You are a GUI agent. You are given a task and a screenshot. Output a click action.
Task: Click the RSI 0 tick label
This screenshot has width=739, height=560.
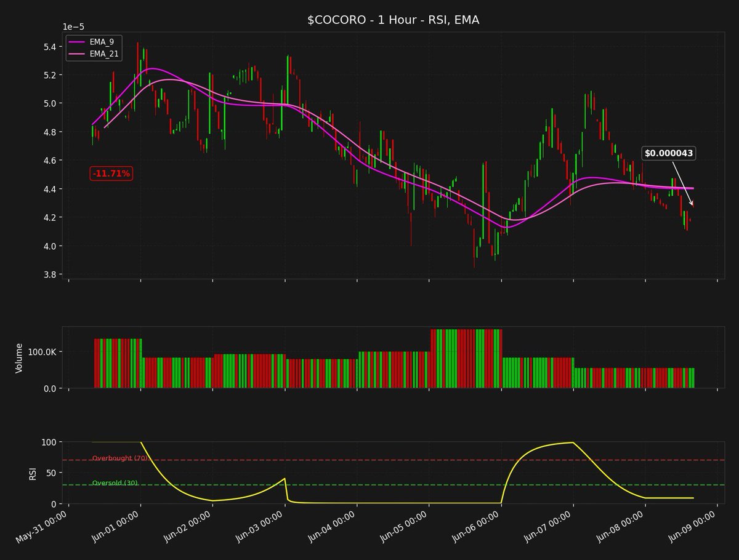55,503
